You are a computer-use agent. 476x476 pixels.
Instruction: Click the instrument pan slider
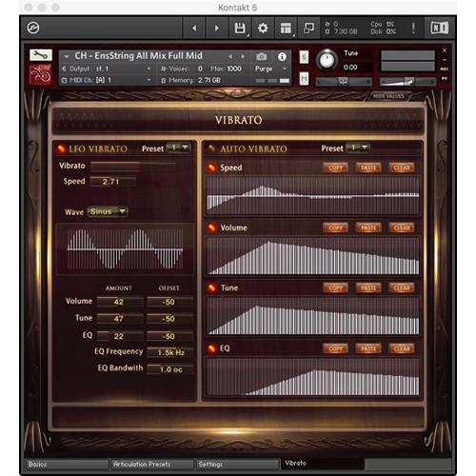344,81
